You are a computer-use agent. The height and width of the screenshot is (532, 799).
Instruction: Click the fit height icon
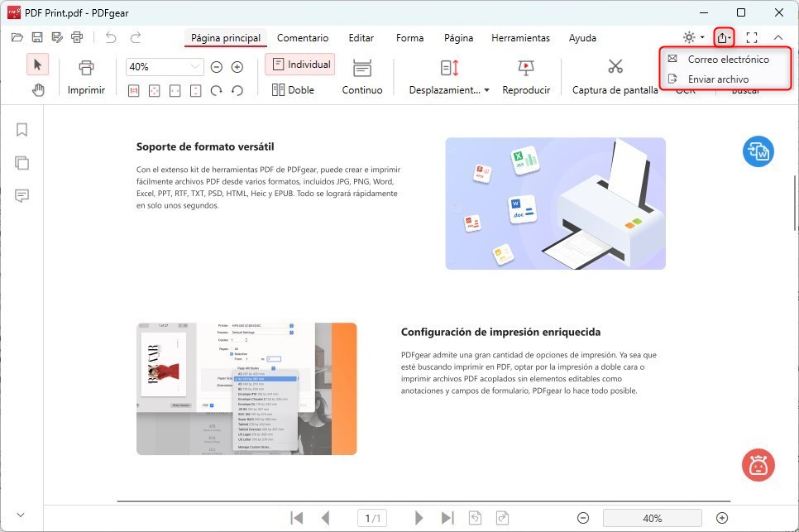(195, 91)
